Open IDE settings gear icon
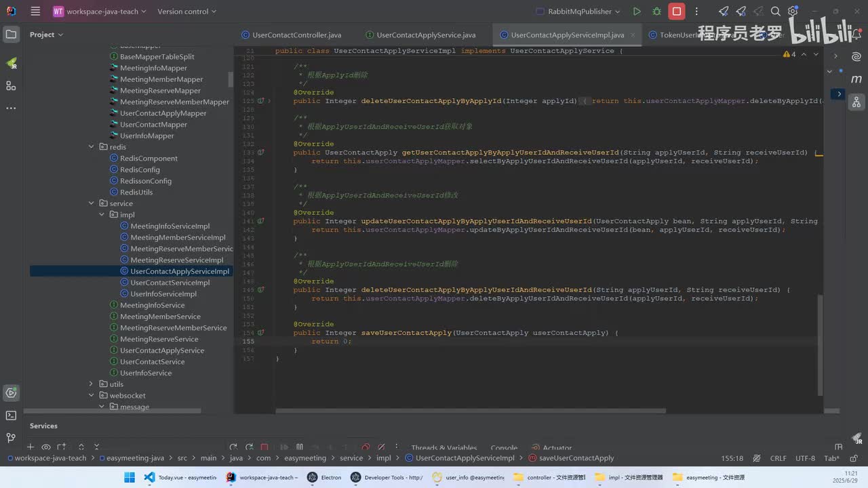This screenshot has height=488, width=868. point(793,12)
